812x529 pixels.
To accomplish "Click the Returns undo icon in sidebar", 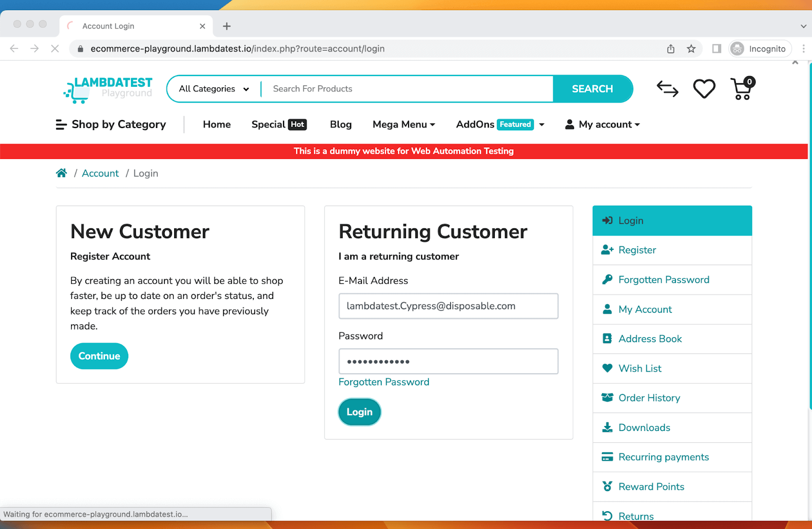I will tap(607, 516).
